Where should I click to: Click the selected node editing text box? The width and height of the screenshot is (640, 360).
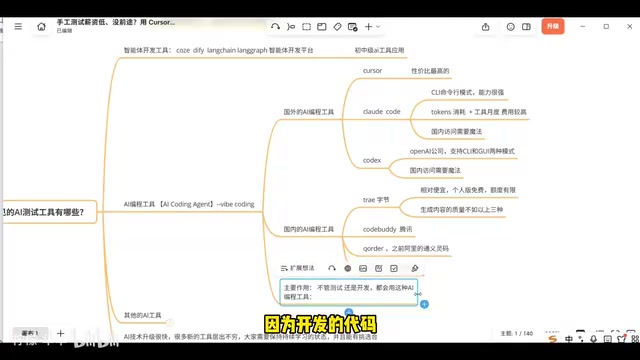349,292
